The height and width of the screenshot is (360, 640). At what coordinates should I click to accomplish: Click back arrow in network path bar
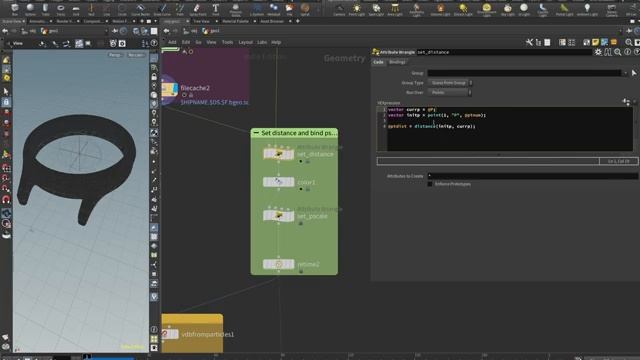pos(167,31)
